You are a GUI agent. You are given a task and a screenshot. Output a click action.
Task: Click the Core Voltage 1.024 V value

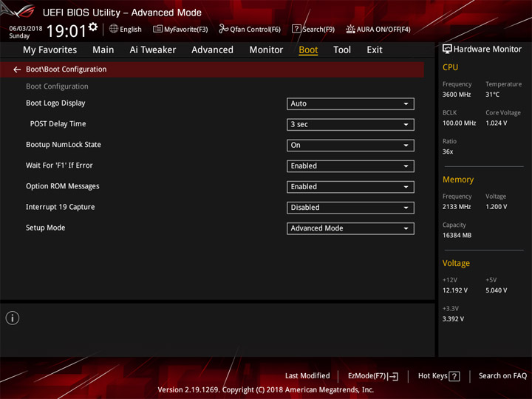point(497,123)
